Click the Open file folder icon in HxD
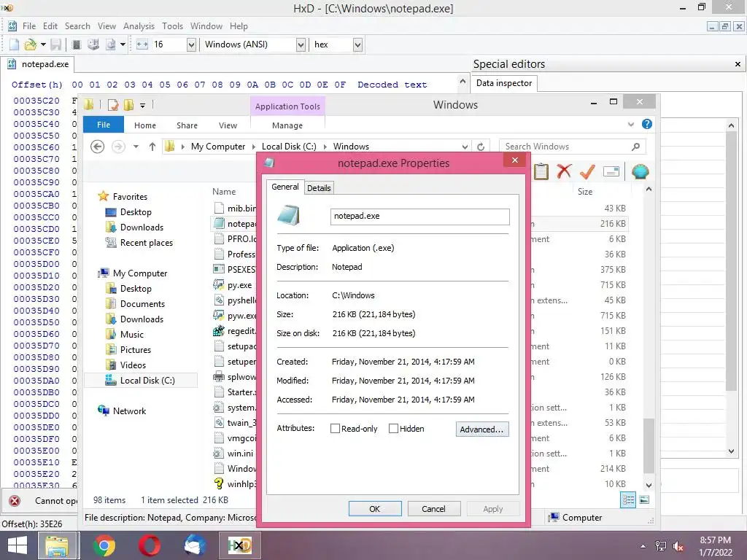 [x=31, y=44]
